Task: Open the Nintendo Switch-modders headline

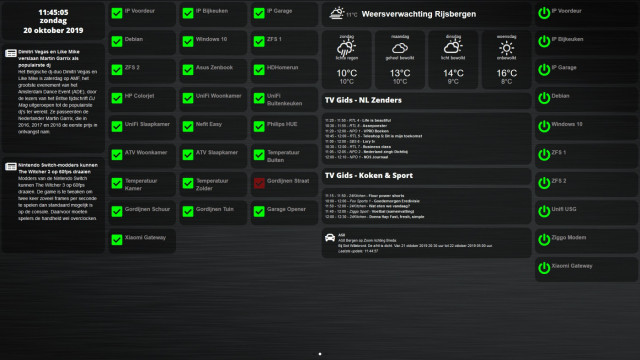Action: tap(58, 168)
